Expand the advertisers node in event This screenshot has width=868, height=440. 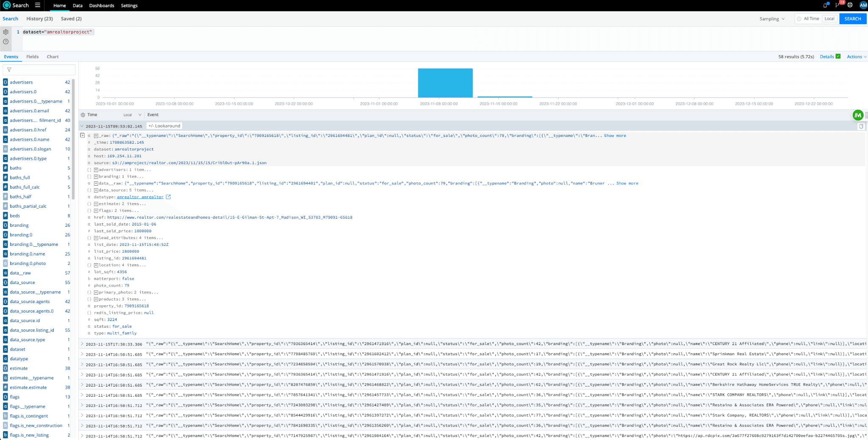coord(96,170)
